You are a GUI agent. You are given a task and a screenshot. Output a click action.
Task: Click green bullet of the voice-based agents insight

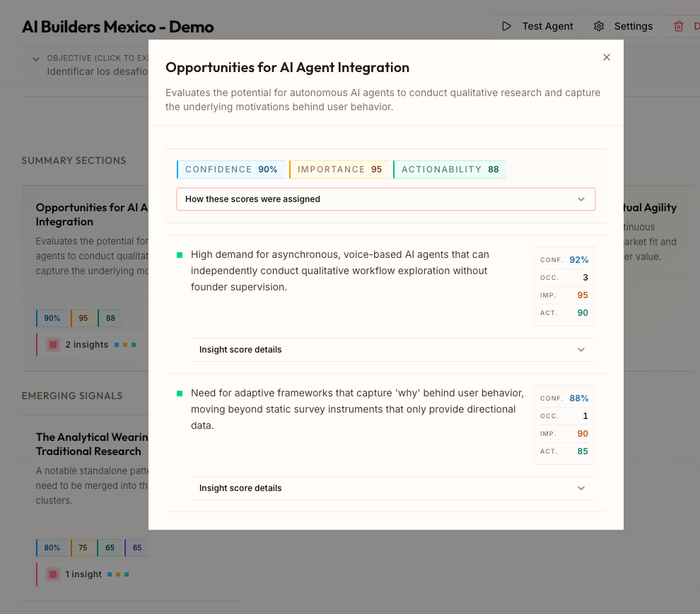point(180,255)
